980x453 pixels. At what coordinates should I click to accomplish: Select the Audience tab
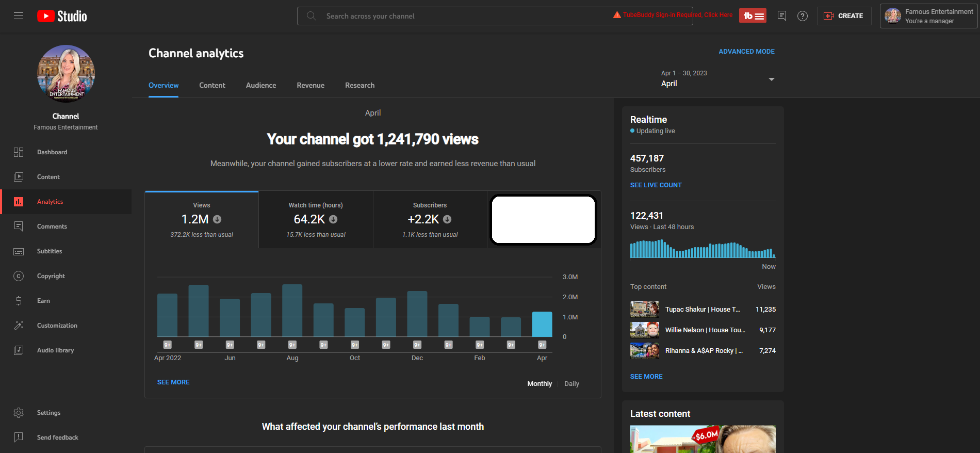click(x=261, y=85)
